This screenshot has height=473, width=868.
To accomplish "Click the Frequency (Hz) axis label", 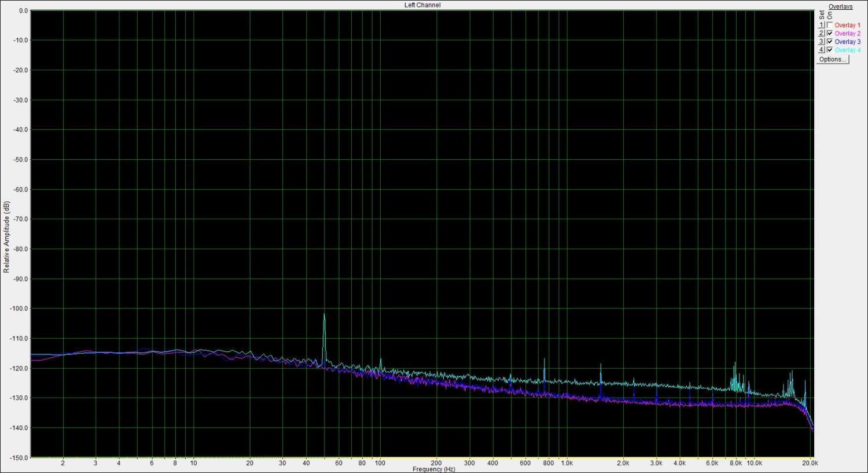I will click(x=433, y=469).
